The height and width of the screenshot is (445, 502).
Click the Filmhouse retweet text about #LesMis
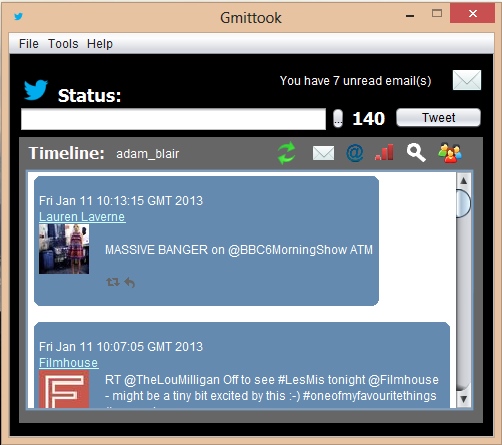pyautogui.click(x=272, y=390)
